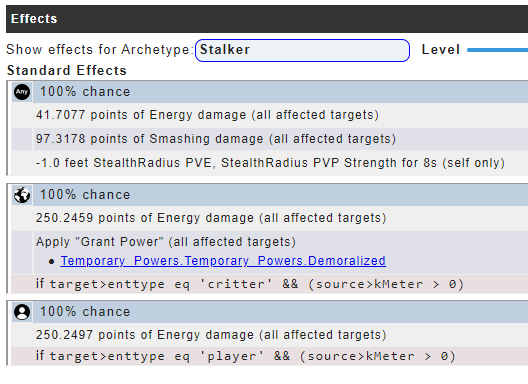The image size is (528, 384).
Task: Click the 97.3178 points Smashing damage row
Action: click(280, 139)
